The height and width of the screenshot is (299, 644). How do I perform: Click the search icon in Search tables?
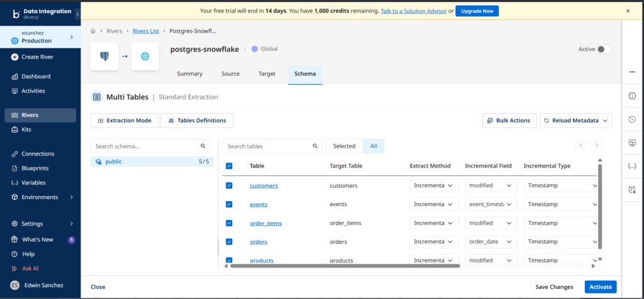pyautogui.click(x=315, y=146)
